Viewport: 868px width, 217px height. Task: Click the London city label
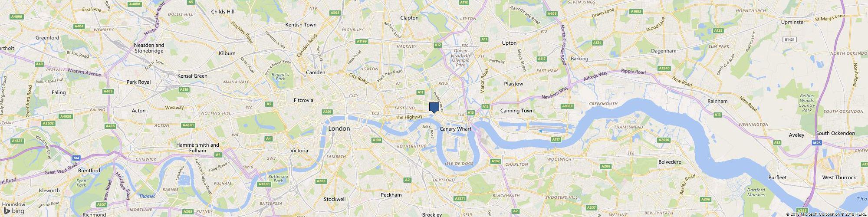click(x=339, y=129)
